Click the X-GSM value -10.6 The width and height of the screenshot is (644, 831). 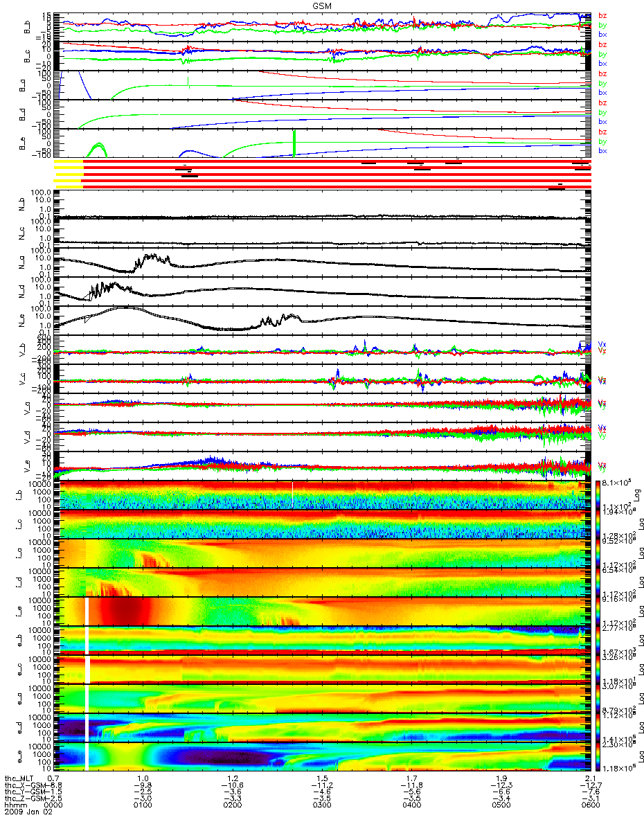[x=233, y=785]
